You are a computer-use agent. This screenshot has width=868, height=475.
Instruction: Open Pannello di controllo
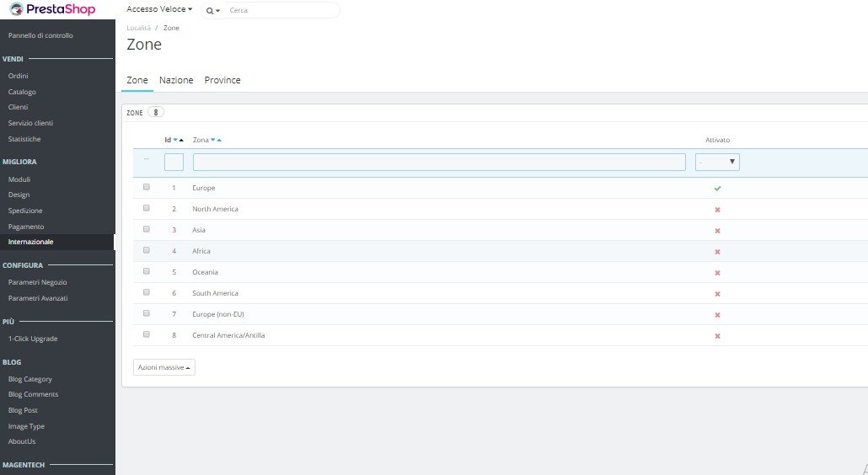pyautogui.click(x=40, y=35)
